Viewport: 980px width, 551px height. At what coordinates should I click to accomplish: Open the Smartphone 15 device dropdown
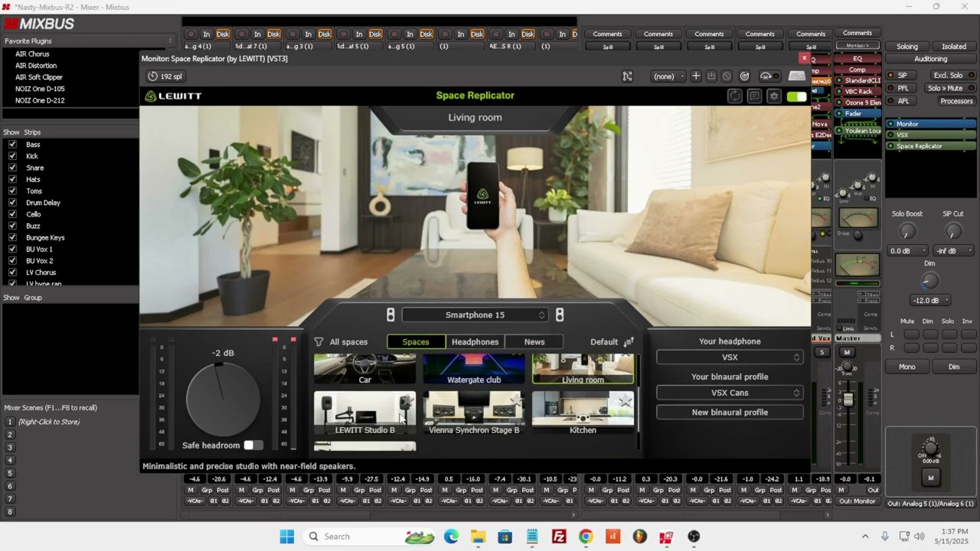pyautogui.click(x=474, y=315)
